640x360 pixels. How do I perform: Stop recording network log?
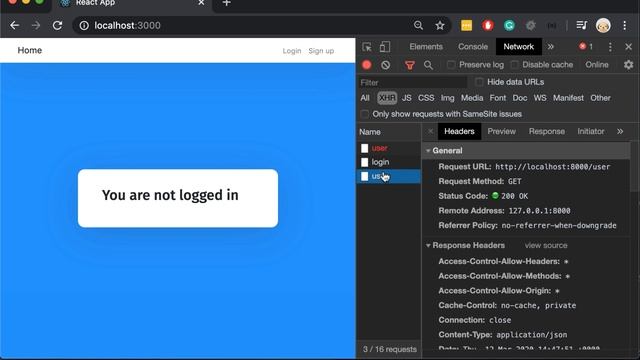click(x=367, y=65)
